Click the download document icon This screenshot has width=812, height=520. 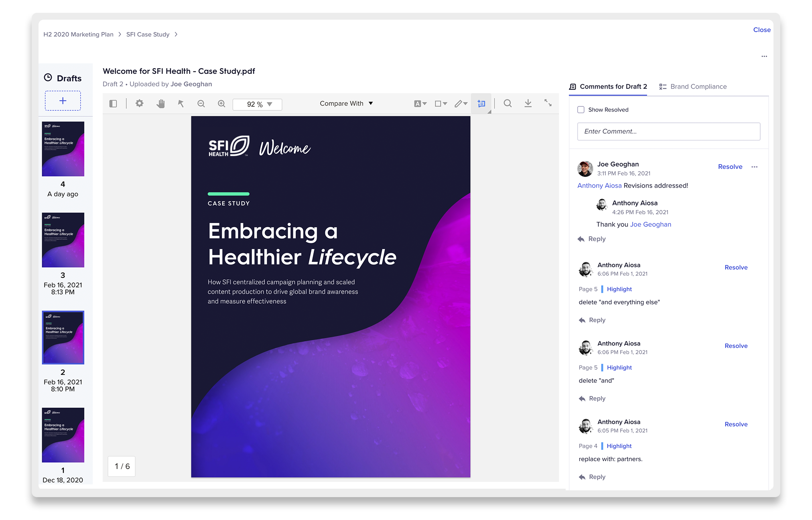(527, 104)
